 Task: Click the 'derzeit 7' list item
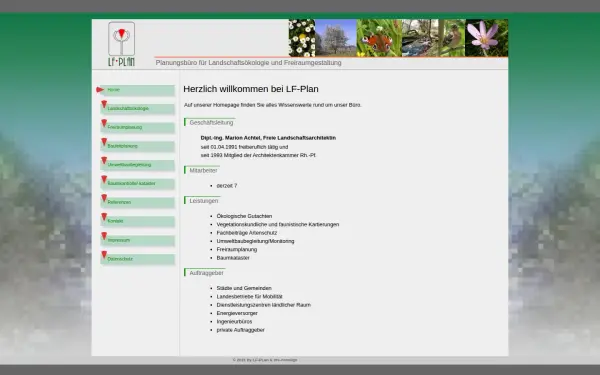tap(227, 186)
